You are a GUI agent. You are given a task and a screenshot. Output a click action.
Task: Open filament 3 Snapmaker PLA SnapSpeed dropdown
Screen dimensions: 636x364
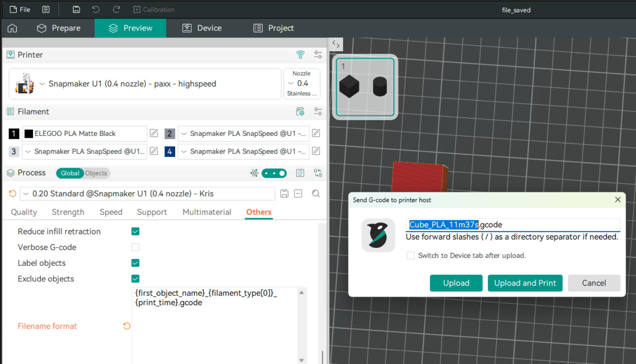84,151
